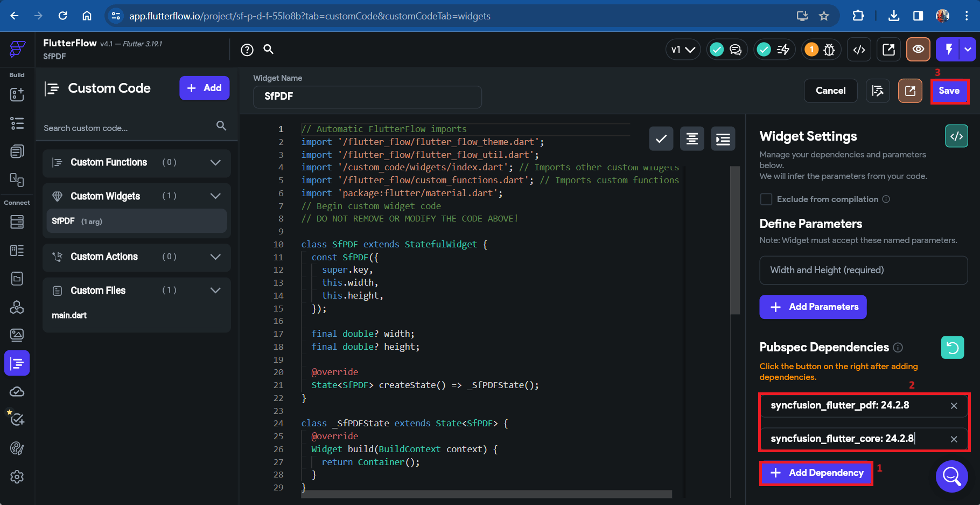
Task: Click the checkmark code validation icon
Action: 661,139
